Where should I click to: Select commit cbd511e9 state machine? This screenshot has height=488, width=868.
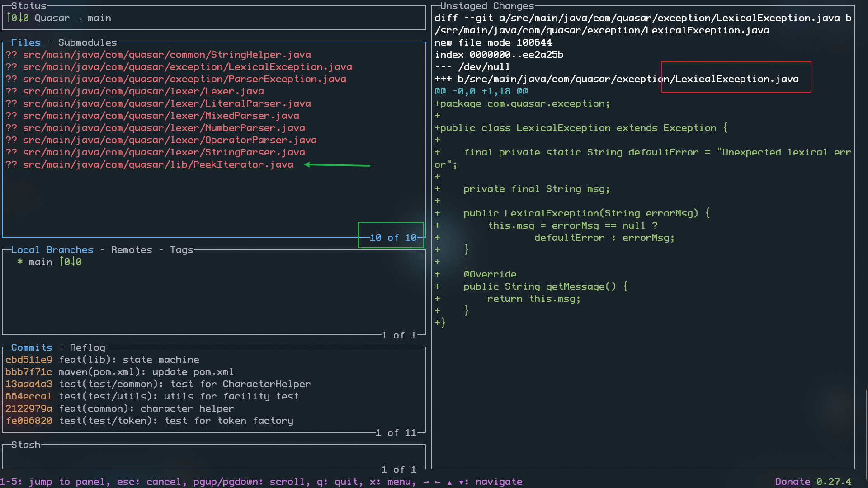click(102, 360)
